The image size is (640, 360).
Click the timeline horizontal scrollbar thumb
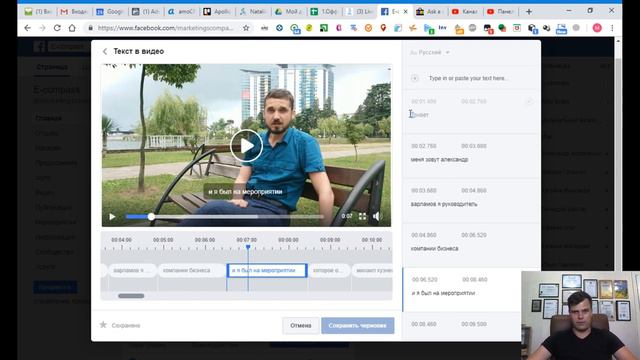pos(131,296)
